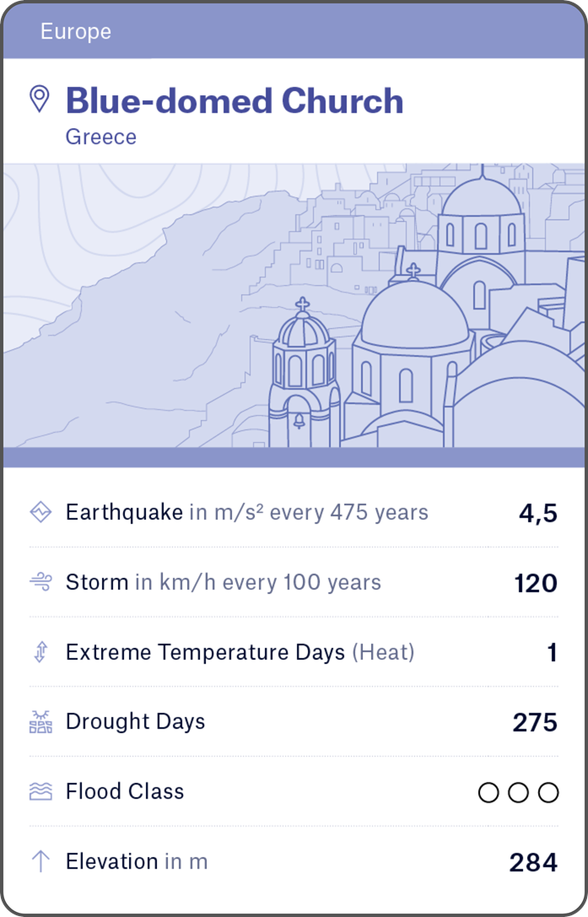Select the last Flood Class circle
The height and width of the screenshot is (917, 588).
tap(548, 792)
